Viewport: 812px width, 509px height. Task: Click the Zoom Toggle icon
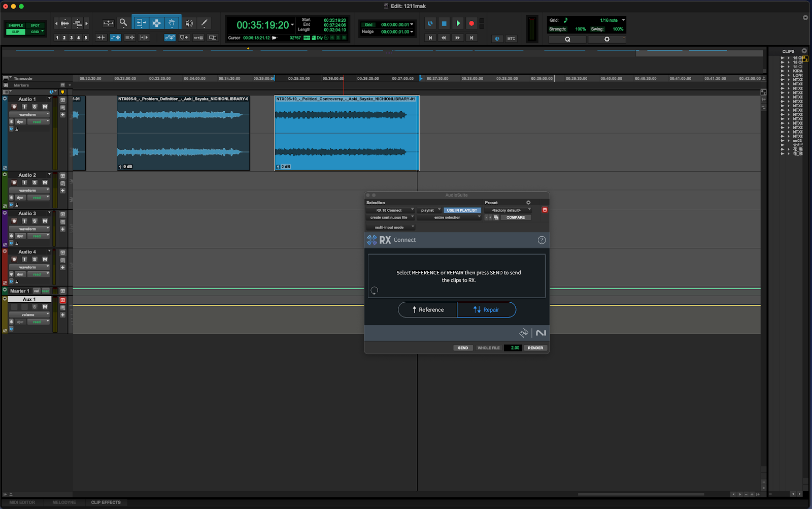tap(108, 23)
